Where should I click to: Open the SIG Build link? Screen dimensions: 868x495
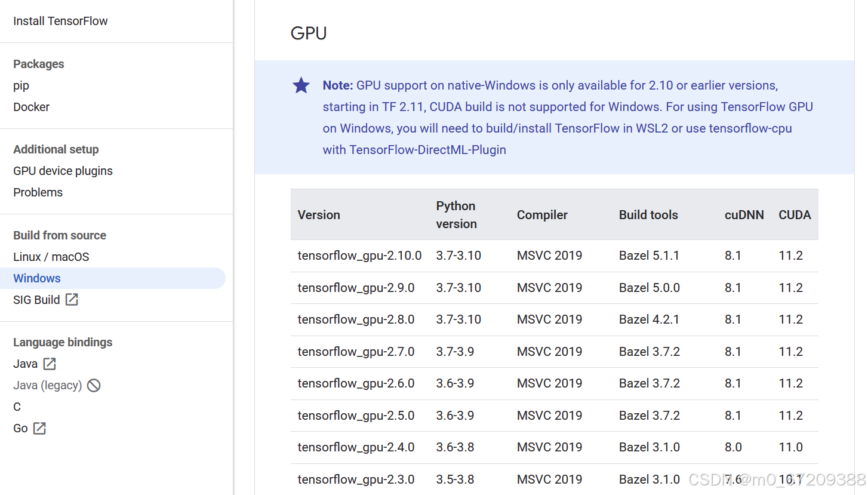36,300
